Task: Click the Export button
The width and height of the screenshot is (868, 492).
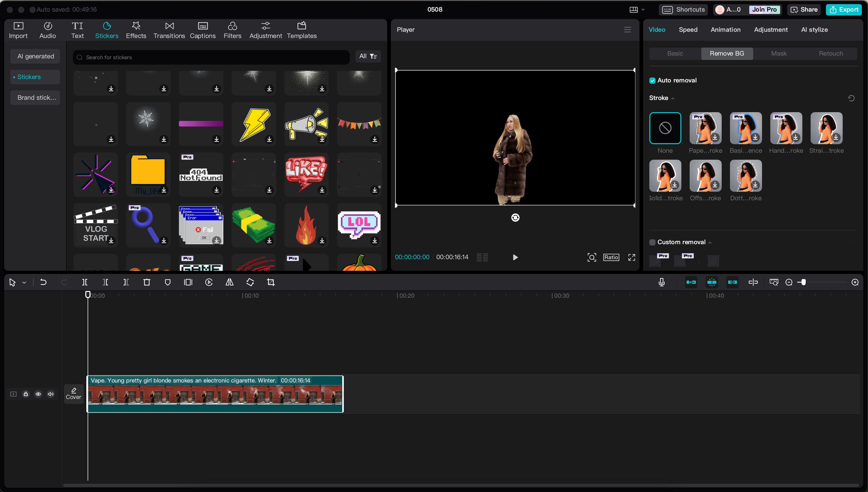Action: [x=844, y=10]
